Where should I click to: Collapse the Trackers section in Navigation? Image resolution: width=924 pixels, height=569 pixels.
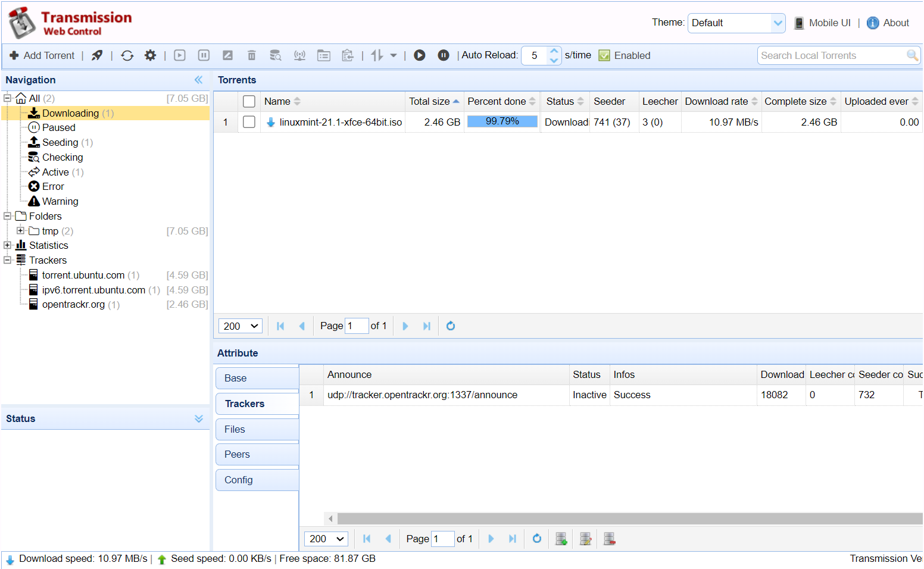pos(7,260)
